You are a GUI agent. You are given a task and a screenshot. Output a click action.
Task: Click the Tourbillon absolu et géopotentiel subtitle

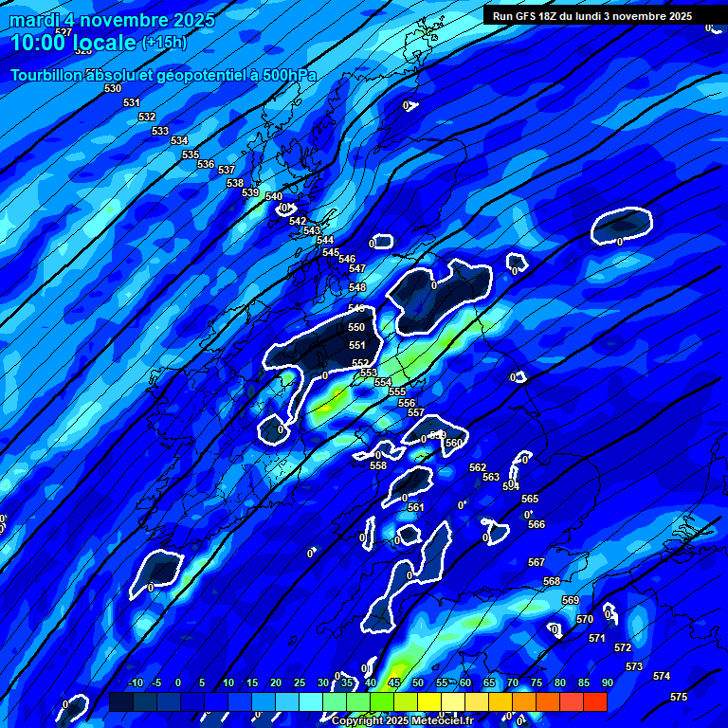click(163, 75)
